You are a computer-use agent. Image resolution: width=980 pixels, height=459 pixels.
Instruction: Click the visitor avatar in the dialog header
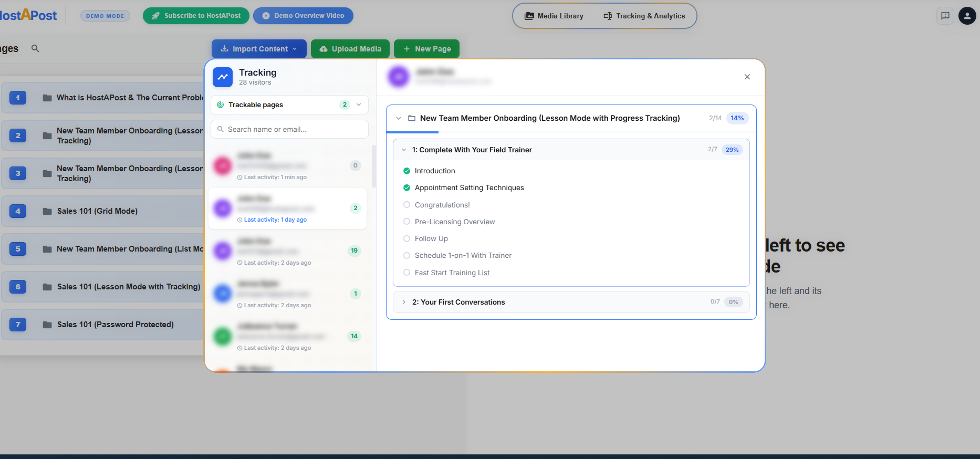pyautogui.click(x=399, y=77)
